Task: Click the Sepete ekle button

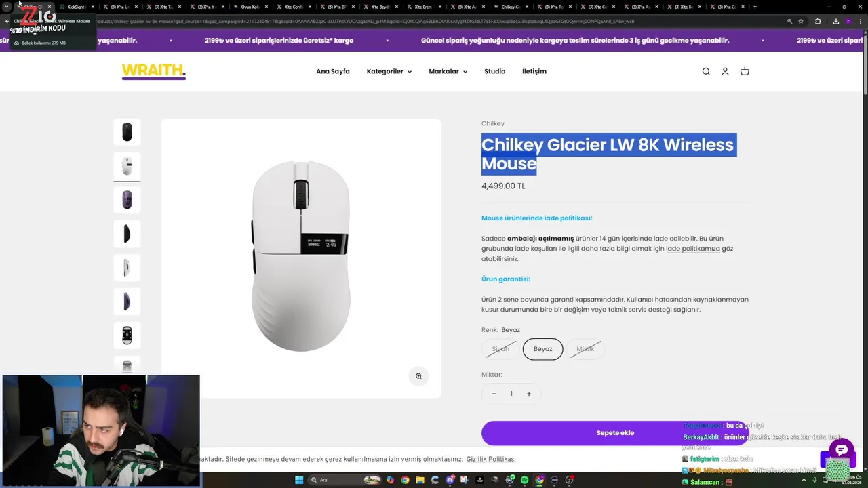Action: (615, 433)
